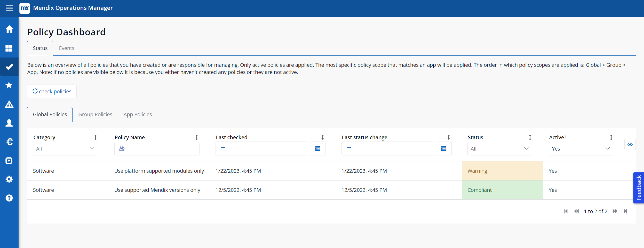Screen dimensions: 644x248
Task: Open the user profile sidebar icon
Action: tap(9, 123)
